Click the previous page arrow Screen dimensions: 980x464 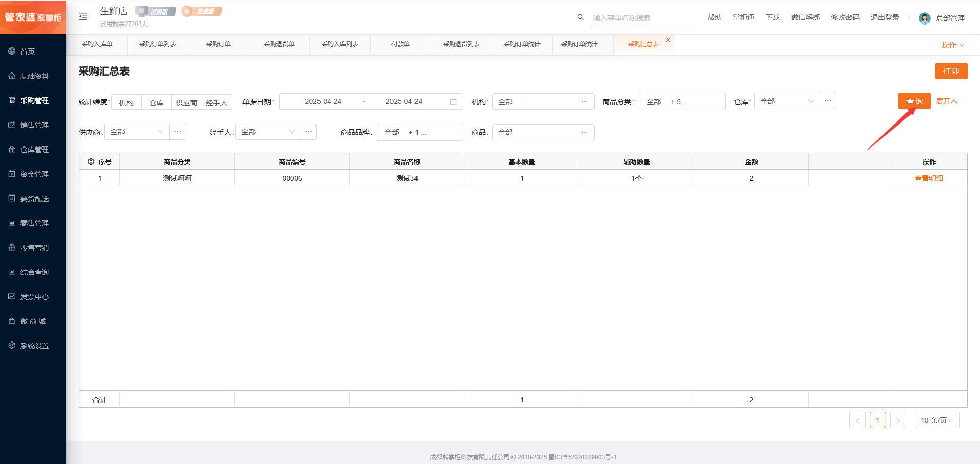click(x=857, y=420)
